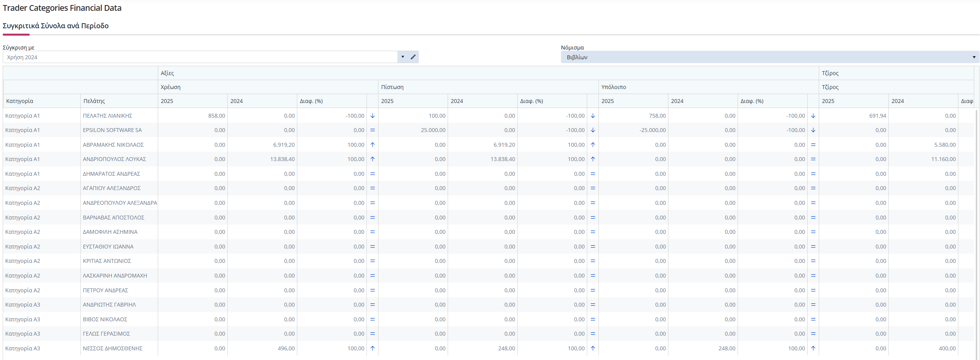The image size is (980, 360).
Task: Click the 5.580,00 turnover value
Action: point(945,145)
